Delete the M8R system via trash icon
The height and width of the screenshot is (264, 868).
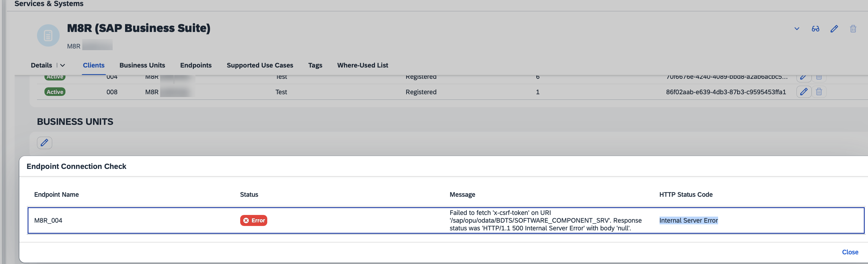[853, 29]
